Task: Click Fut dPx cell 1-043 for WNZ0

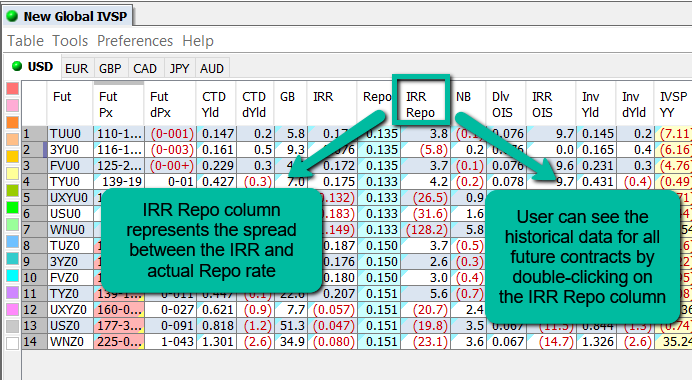Action: click(x=170, y=342)
